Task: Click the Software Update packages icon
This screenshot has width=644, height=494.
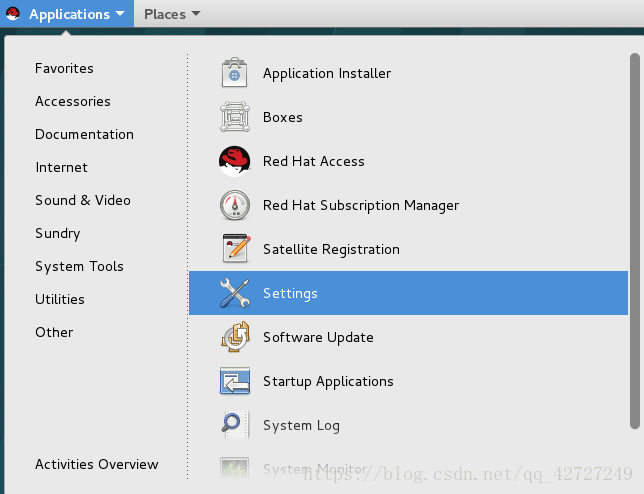Action: coord(235,337)
